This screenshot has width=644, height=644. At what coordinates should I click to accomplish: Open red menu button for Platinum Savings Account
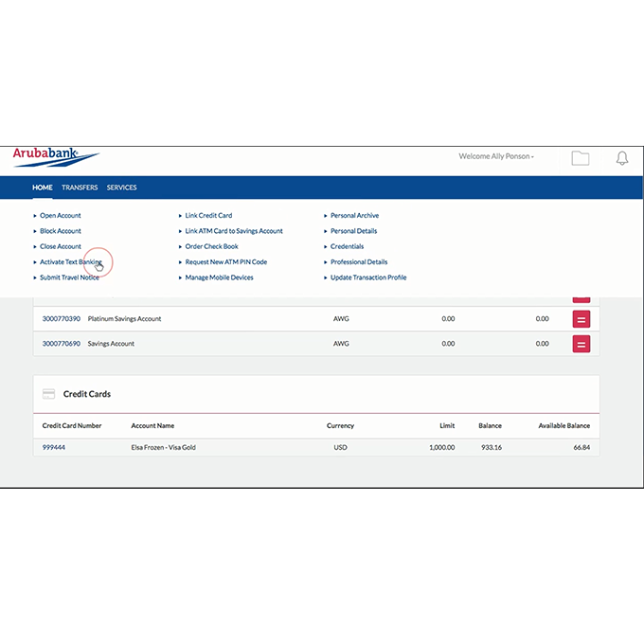pyautogui.click(x=581, y=319)
